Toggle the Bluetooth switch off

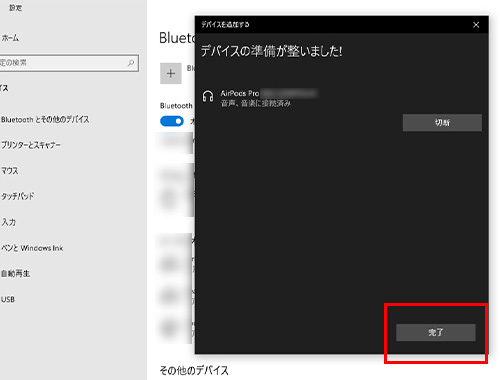pyautogui.click(x=172, y=121)
